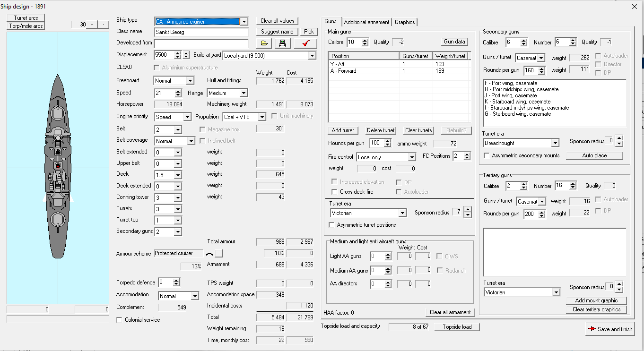Toggle Asymmetric turret positions
644x351 pixels.
tap(332, 225)
